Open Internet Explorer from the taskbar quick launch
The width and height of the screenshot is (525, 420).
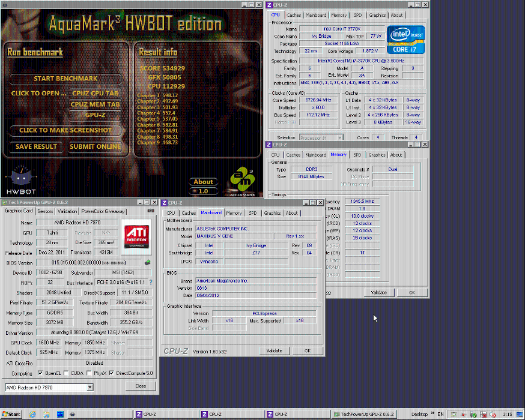click(32, 414)
